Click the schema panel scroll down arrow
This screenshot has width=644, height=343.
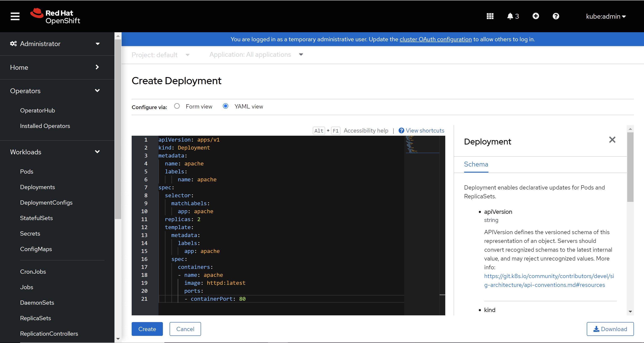click(630, 312)
